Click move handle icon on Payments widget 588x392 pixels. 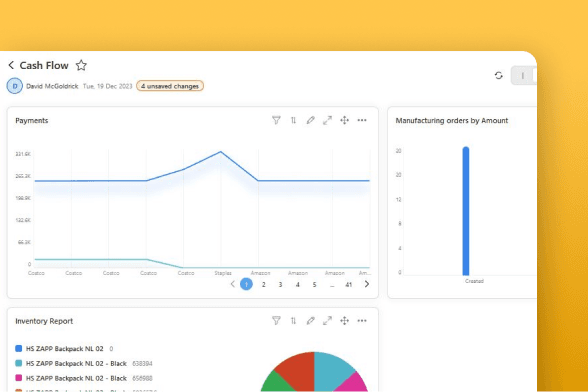344,120
